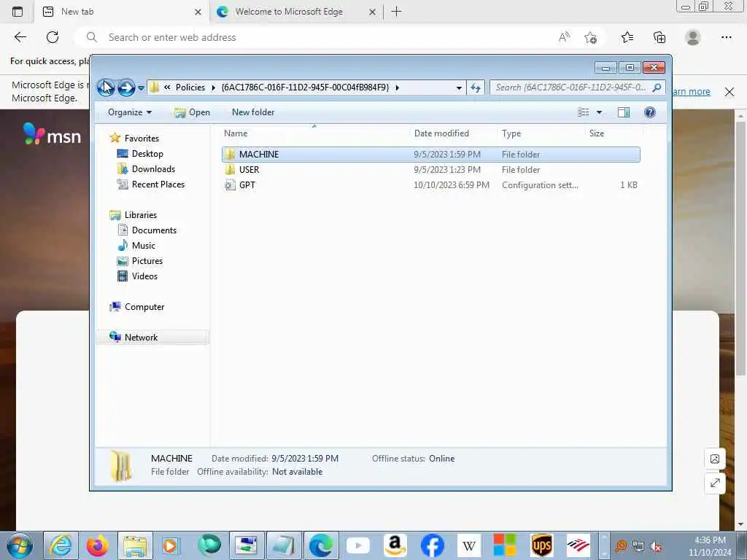Click the Edge back arrow
The width and height of the screenshot is (747, 560).
pos(20,37)
